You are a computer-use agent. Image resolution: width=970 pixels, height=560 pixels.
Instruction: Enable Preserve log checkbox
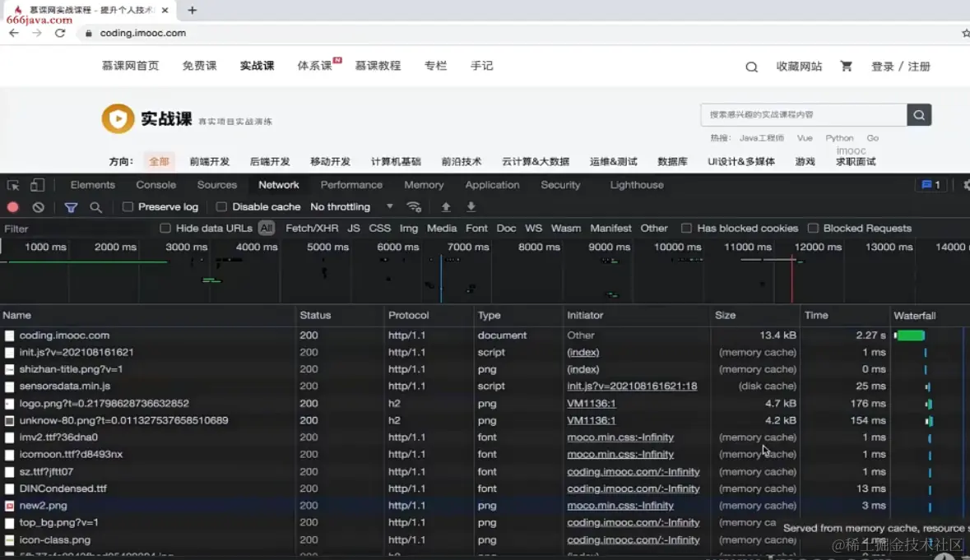point(128,207)
